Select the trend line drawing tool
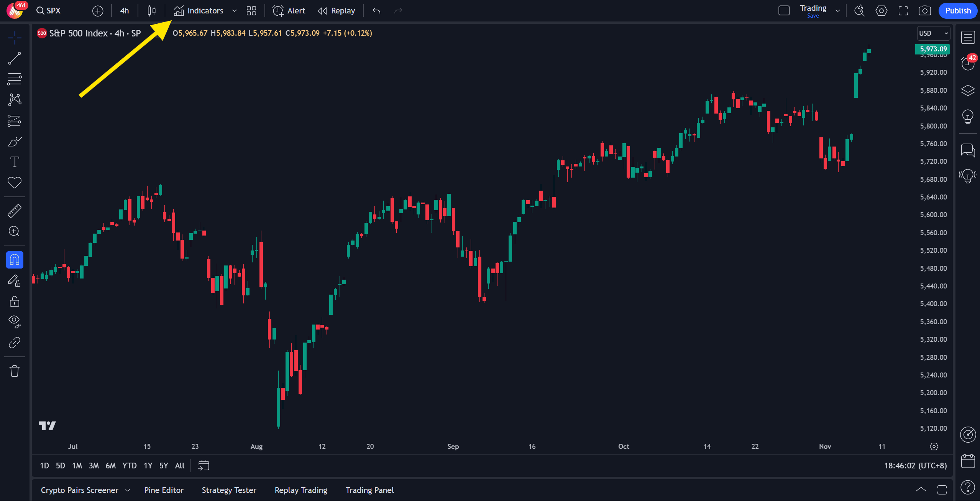Viewport: 980px width, 501px height. click(x=14, y=58)
